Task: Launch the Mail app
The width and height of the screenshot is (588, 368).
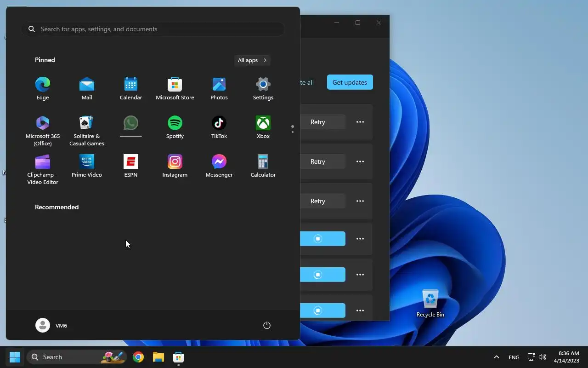Action: (87, 89)
